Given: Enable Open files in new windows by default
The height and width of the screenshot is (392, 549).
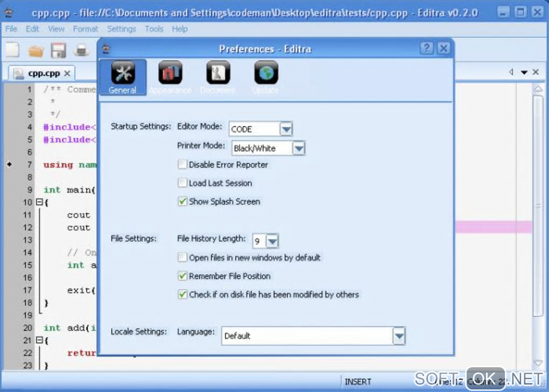Looking at the screenshot, I should pos(182,258).
